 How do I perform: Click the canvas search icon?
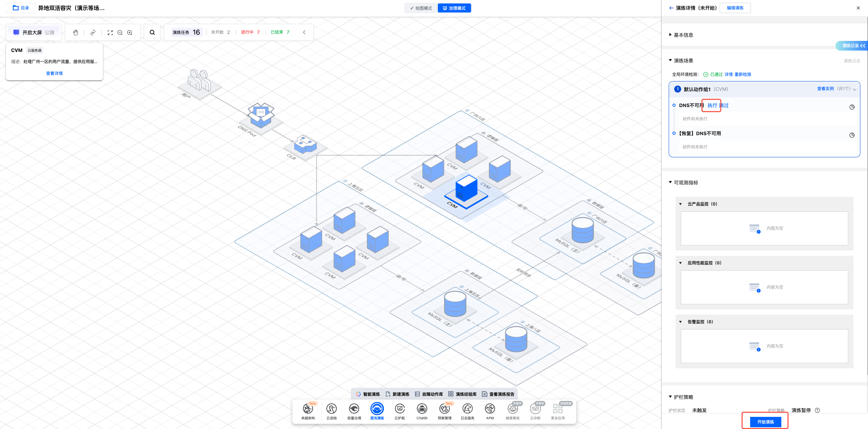click(x=152, y=33)
